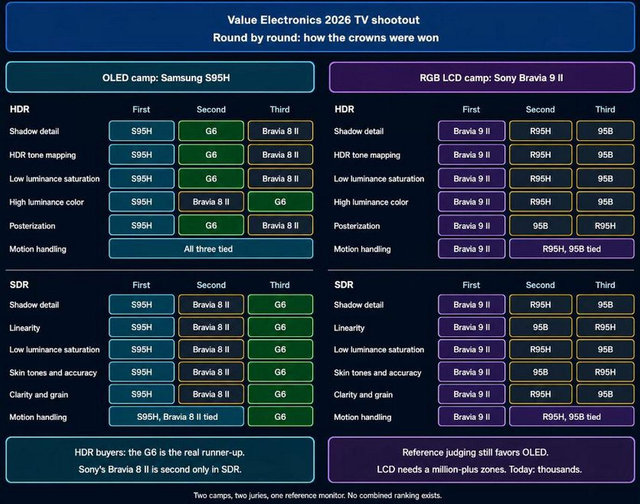Click Bravia 9 II in LCD HDR Shadow detail row

pos(471,131)
